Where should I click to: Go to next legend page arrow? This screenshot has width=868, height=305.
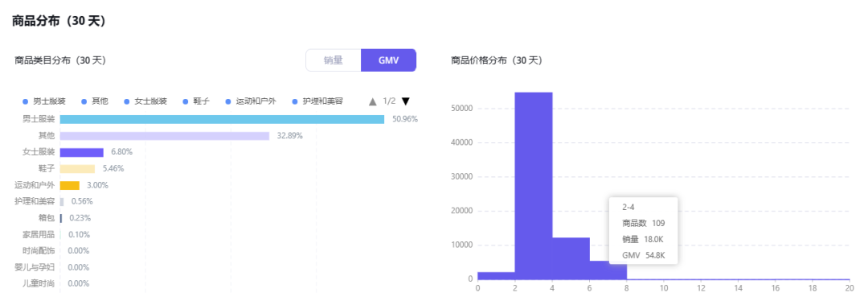405,101
